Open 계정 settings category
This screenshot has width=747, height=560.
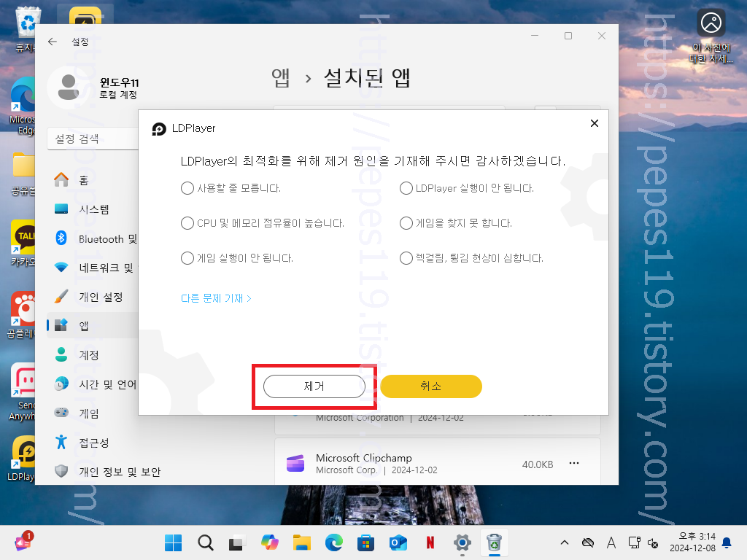[x=93, y=355]
